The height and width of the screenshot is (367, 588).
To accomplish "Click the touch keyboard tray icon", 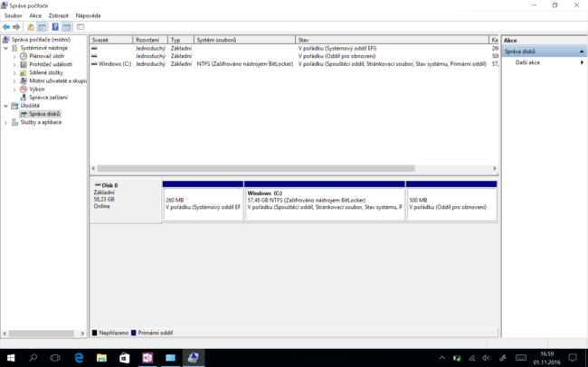I will 521,358.
